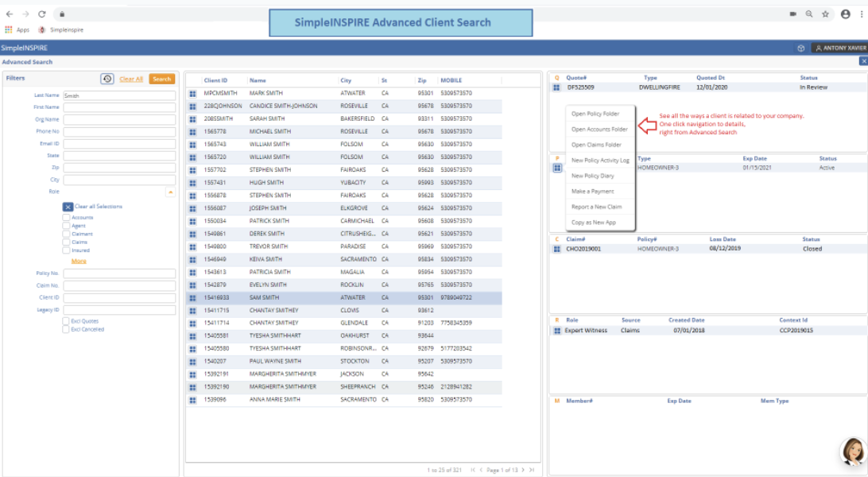Screen dimensions: 868x477
Task: Check the Claims role checkbox
Action: point(67,242)
